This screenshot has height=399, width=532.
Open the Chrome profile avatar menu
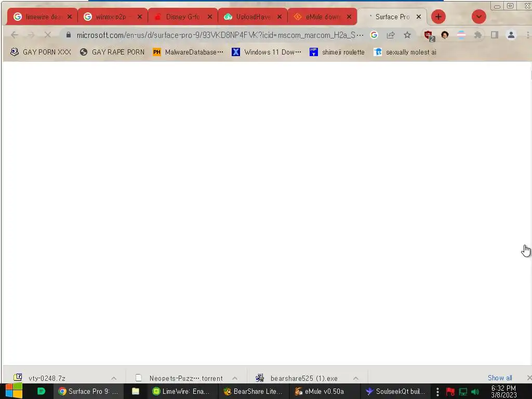click(x=511, y=35)
